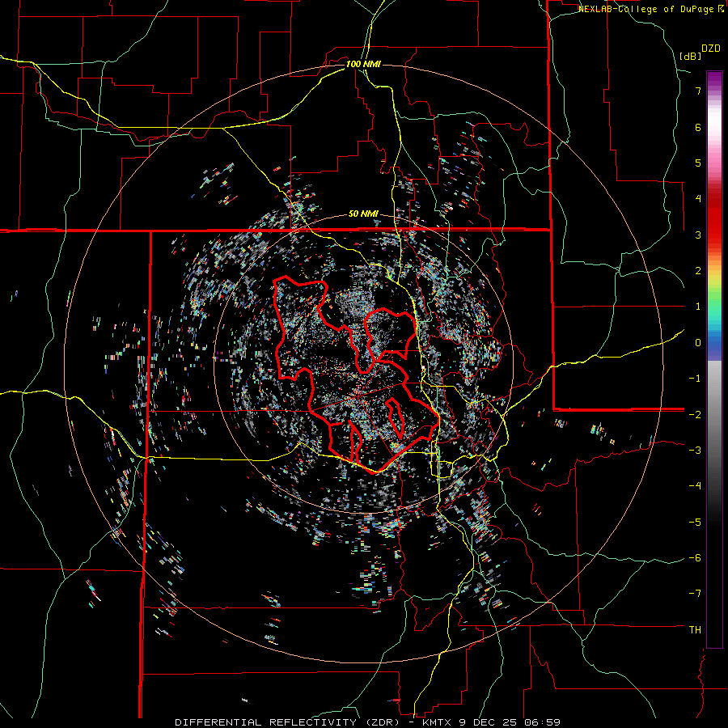Click the DZD label above the color scale
Screen dimensions: 728x728
pos(711,49)
